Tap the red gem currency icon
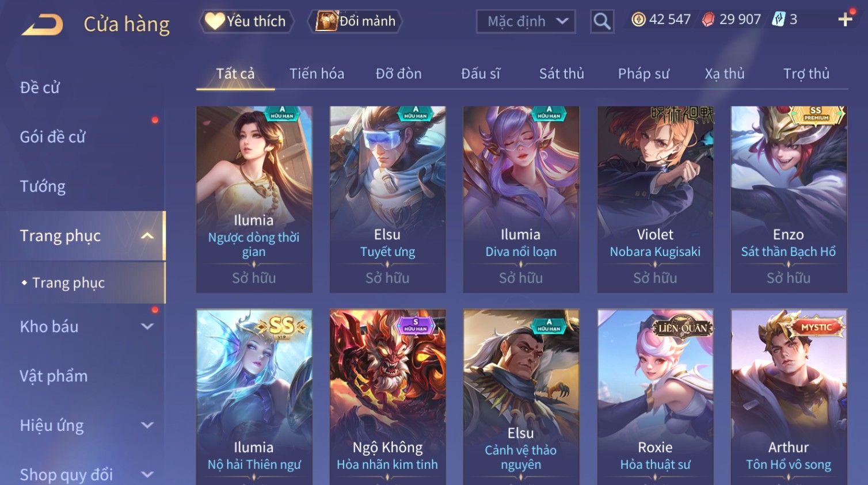This screenshot has height=485, width=868. [708, 20]
